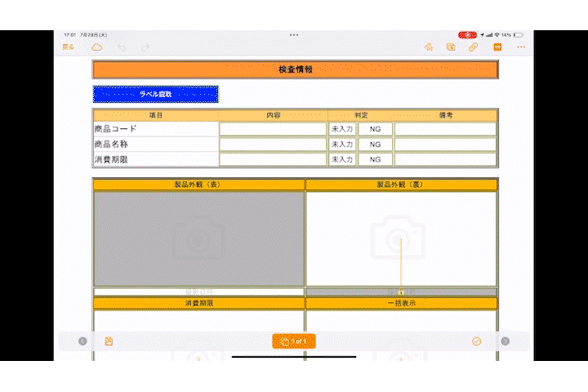Tap the 製品外観（裏） camera placeholder
This screenshot has height=392, width=588.
click(x=400, y=238)
